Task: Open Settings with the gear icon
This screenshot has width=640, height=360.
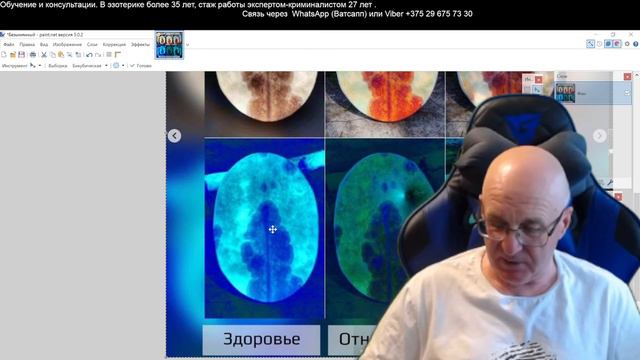Action: coord(627,44)
